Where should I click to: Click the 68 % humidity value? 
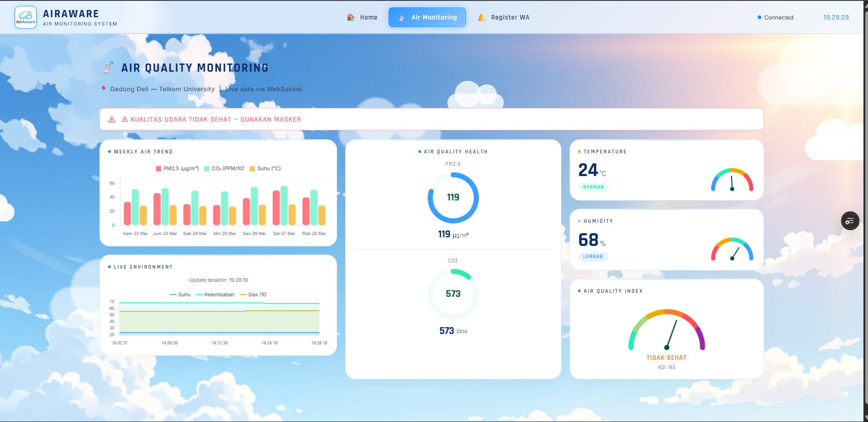click(x=592, y=240)
